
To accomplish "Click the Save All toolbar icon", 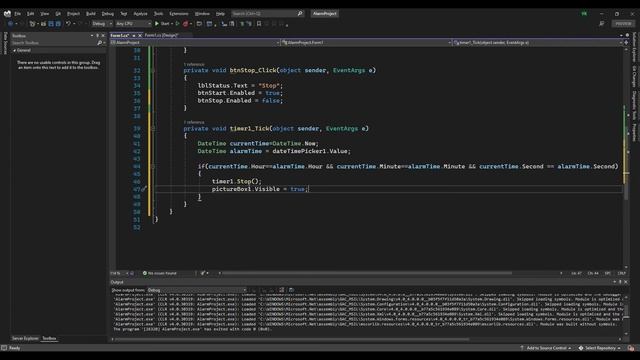I will click(x=58, y=24).
